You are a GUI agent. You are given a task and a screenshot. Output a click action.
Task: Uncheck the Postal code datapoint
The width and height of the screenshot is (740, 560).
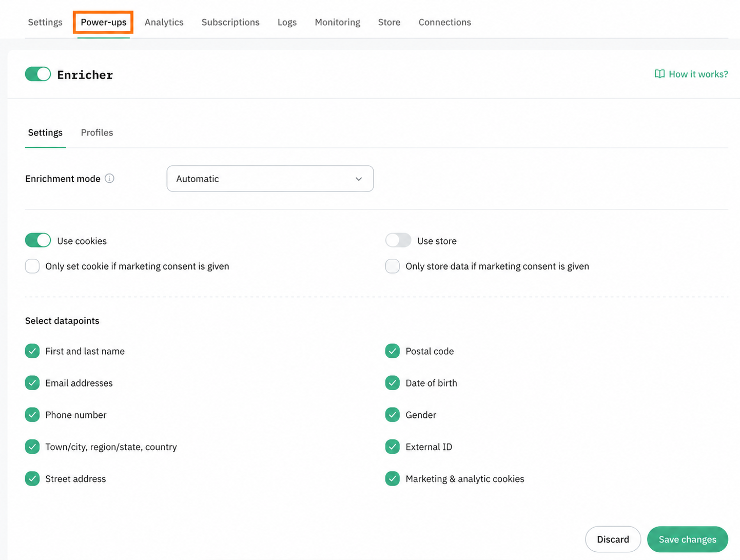pyautogui.click(x=393, y=351)
